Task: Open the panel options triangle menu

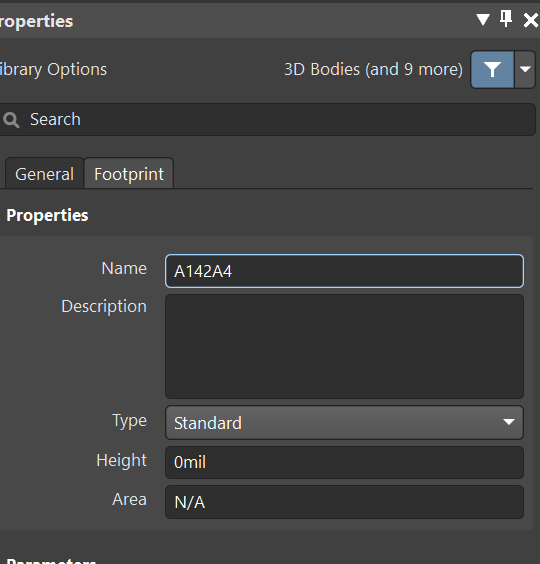Action: pos(483,19)
